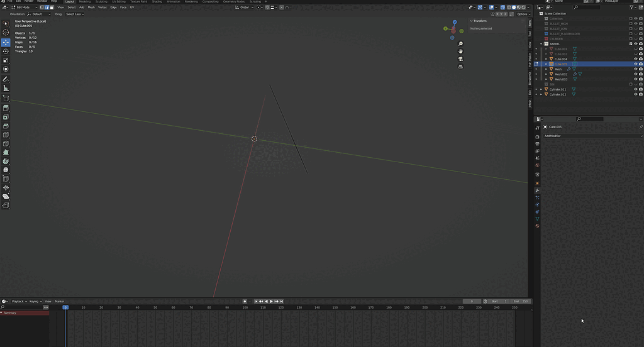Collapse the BARREL collection
The width and height of the screenshot is (644, 347).
click(541, 44)
